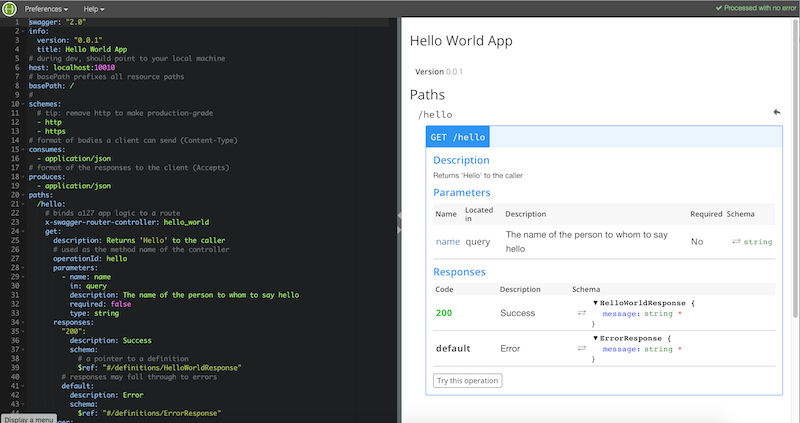This screenshot has height=423, width=800.
Task: Click the preview pane vertical scrollbar
Action: tap(796, 168)
